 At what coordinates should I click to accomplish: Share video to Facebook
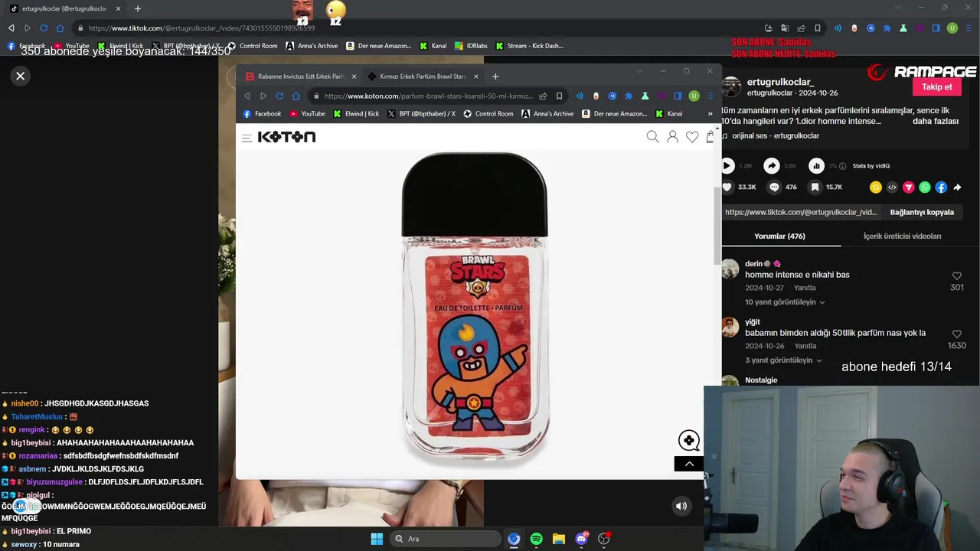(941, 187)
